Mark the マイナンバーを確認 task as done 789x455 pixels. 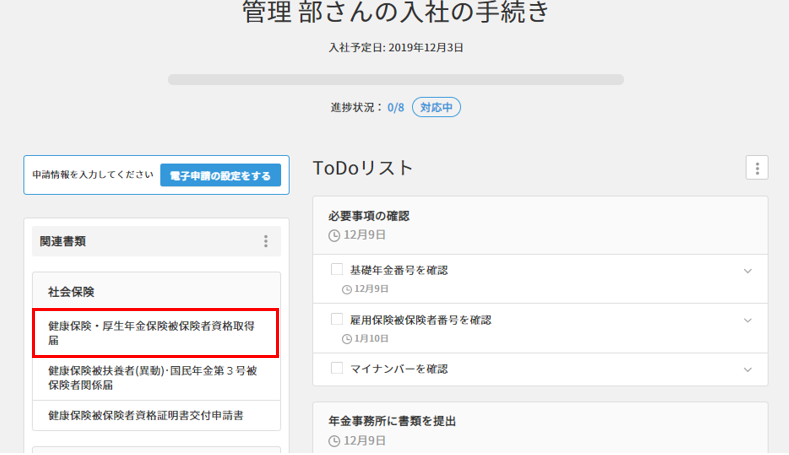click(x=336, y=369)
